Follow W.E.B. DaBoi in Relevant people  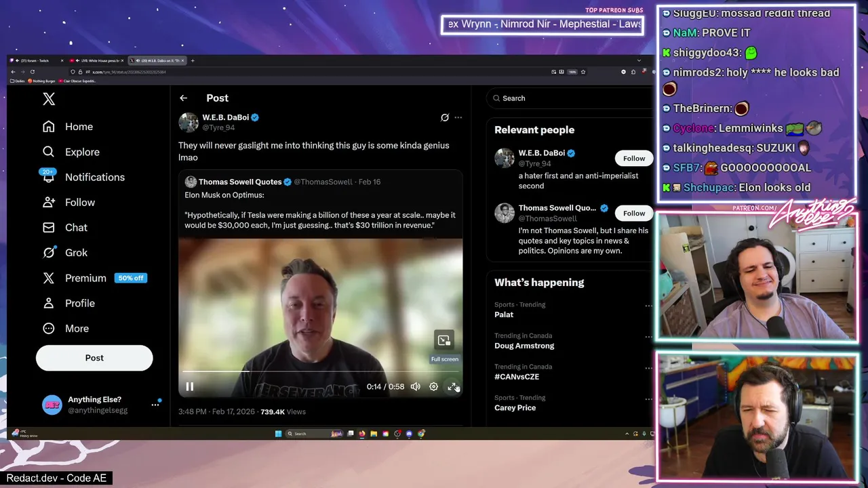(634, 159)
